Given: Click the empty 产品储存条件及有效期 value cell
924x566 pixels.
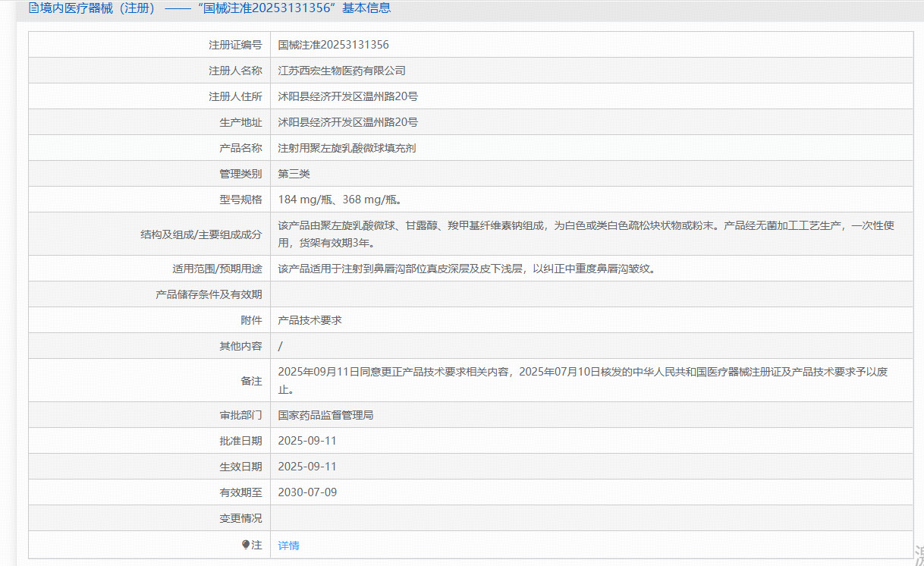Looking at the screenshot, I should (x=591, y=294).
